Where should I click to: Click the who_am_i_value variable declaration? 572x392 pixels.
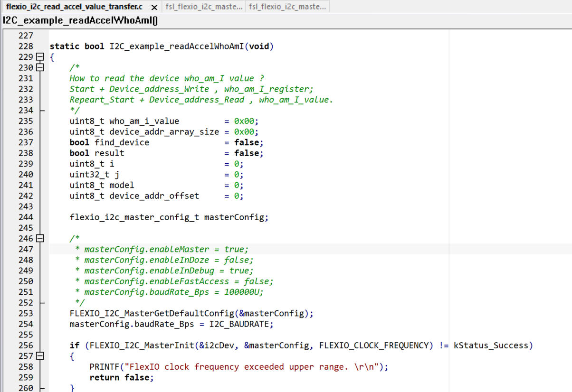(x=144, y=121)
